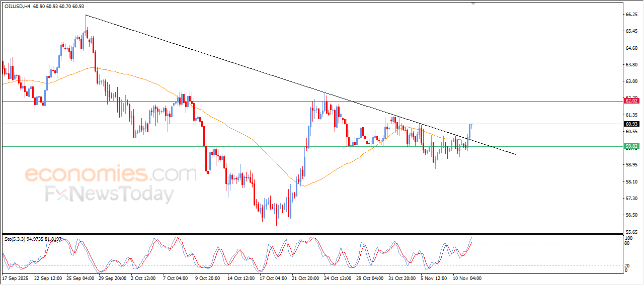Click the 66.25 price axis label
Screen dimensions: 644x285
tap(631, 15)
